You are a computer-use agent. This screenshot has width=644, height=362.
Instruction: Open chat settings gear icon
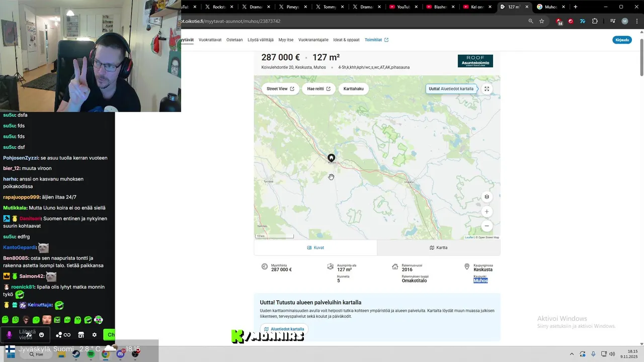point(94,335)
